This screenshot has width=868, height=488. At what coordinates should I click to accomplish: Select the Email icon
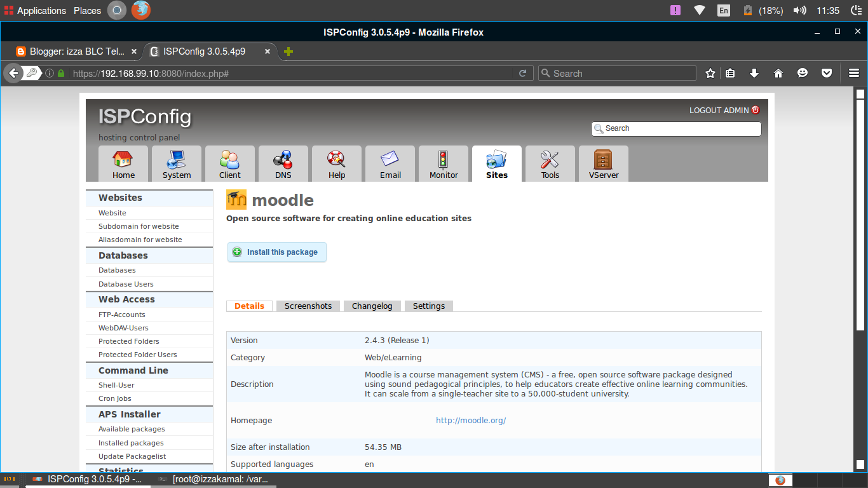click(x=390, y=163)
